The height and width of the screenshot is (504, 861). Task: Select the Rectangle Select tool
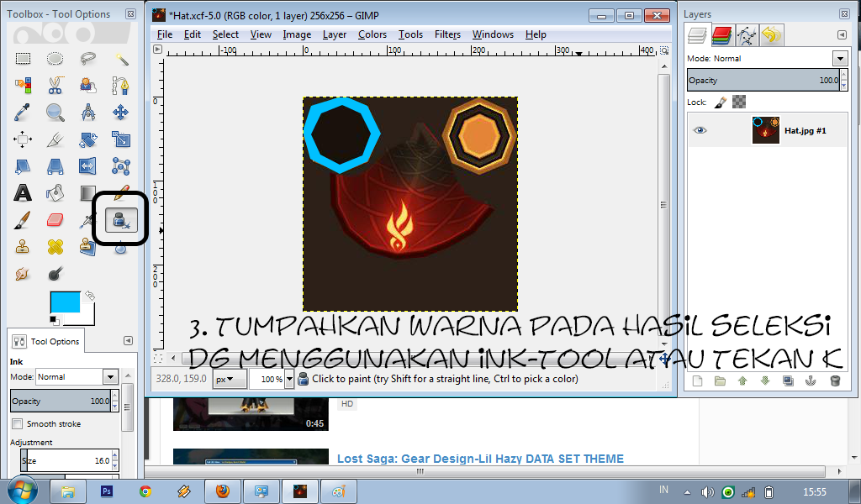pyautogui.click(x=23, y=59)
